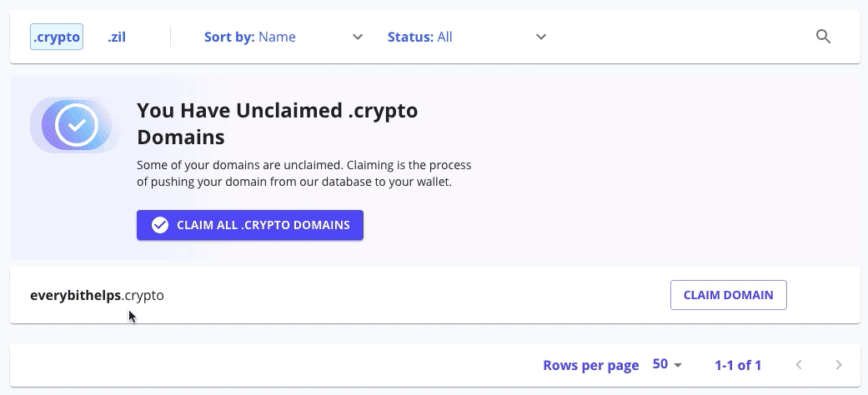Click chevron arrow beside Status All
Image resolution: width=868 pixels, height=395 pixels.
[x=541, y=37]
